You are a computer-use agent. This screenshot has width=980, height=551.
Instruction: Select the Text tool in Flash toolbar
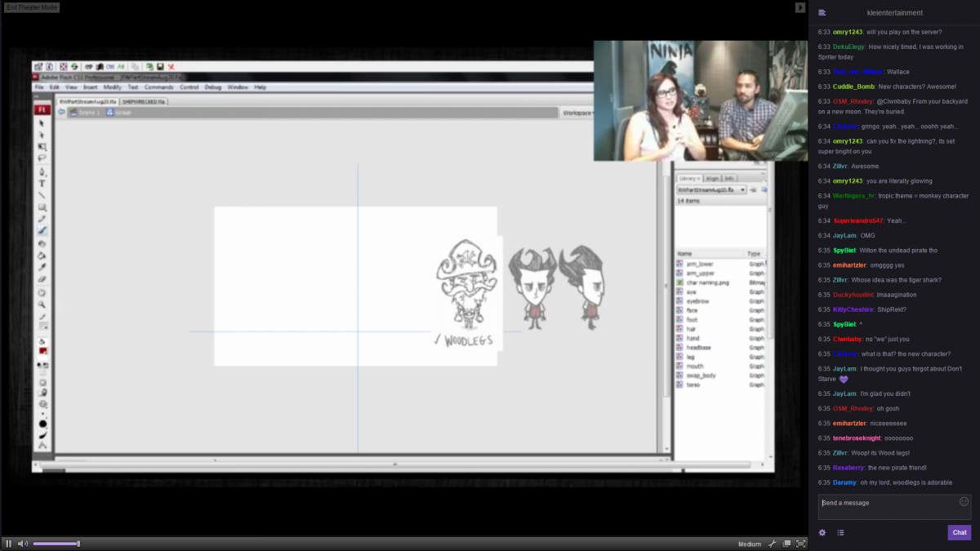coord(42,184)
